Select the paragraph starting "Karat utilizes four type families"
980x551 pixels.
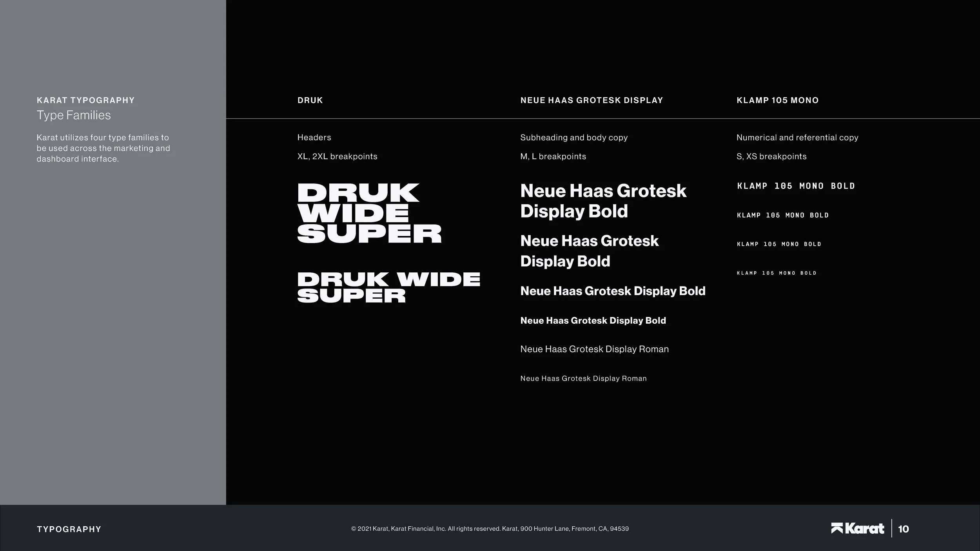coord(103,148)
